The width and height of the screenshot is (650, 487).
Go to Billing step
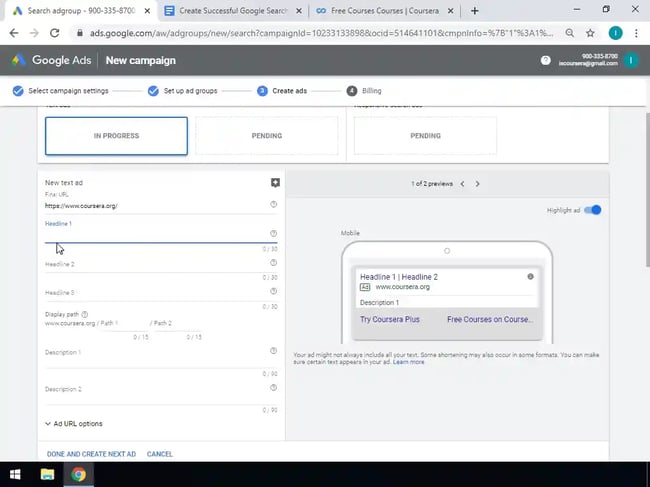point(364,91)
